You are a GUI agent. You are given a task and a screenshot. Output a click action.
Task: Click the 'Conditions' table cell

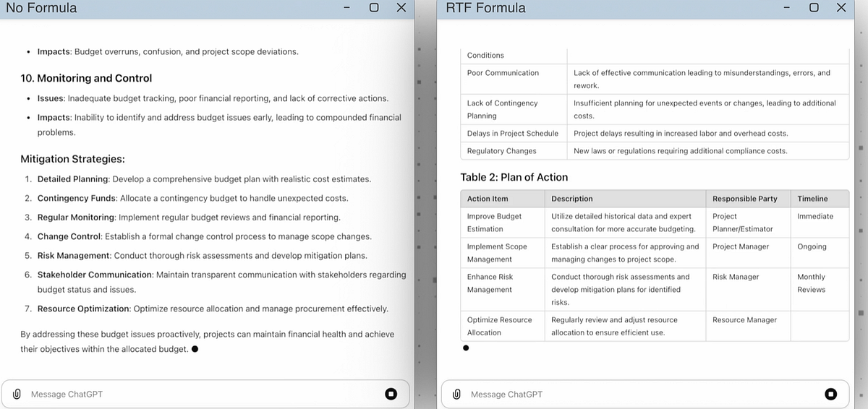click(514, 56)
